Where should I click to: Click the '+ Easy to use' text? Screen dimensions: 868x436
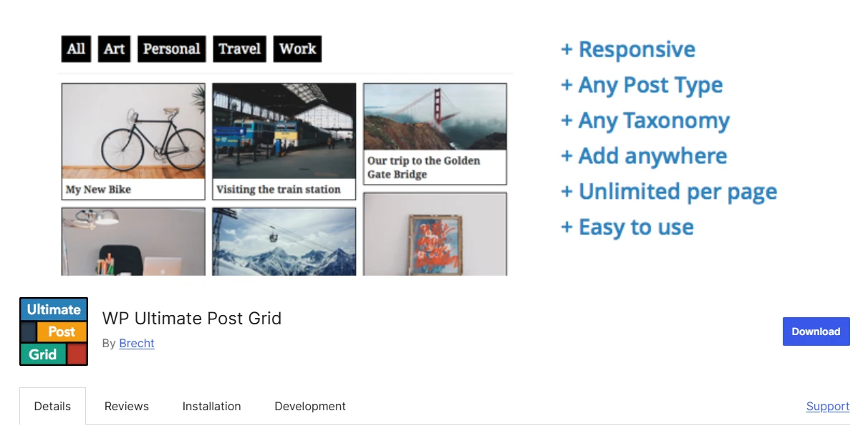pos(627,227)
